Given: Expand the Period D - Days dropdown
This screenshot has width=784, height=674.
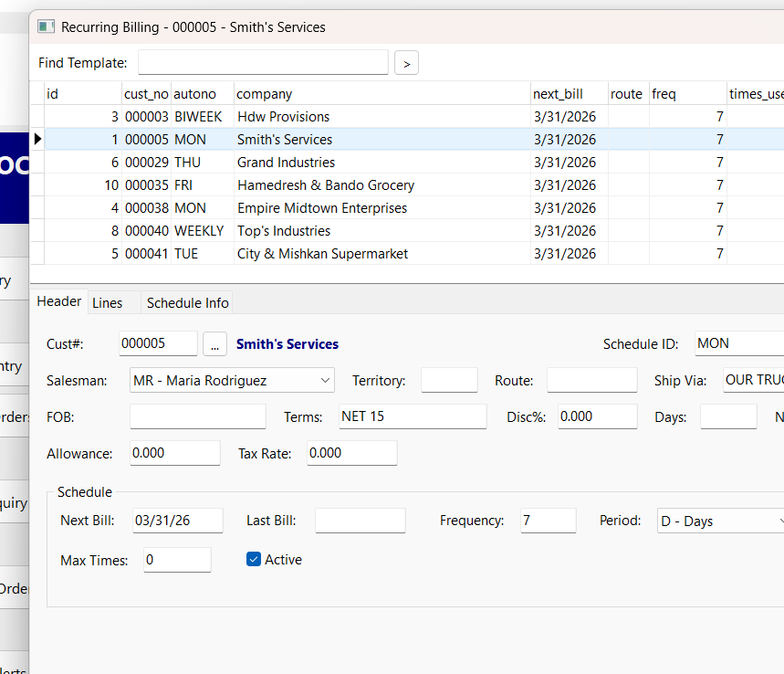Looking at the screenshot, I should pyautogui.click(x=722, y=521).
